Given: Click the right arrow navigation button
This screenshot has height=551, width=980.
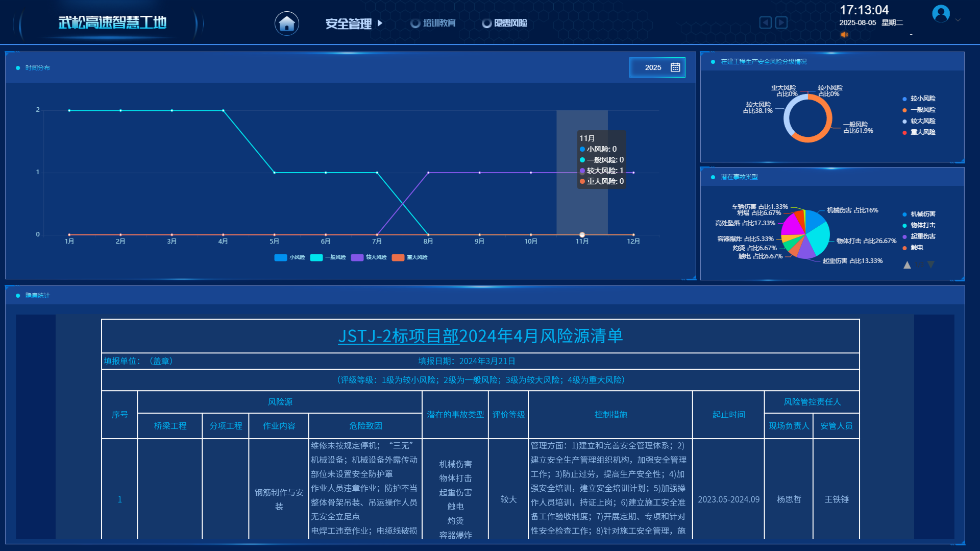Looking at the screenshot, I should coord(781,22).
